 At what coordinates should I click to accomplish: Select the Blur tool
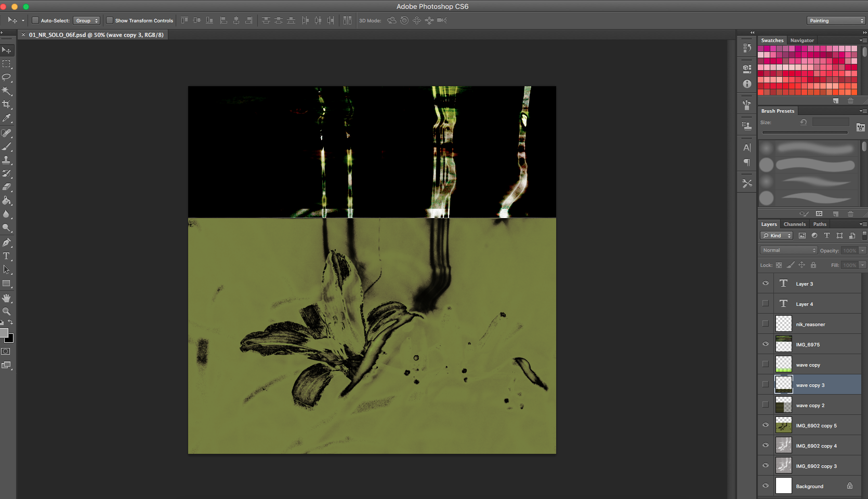(6, 214)
